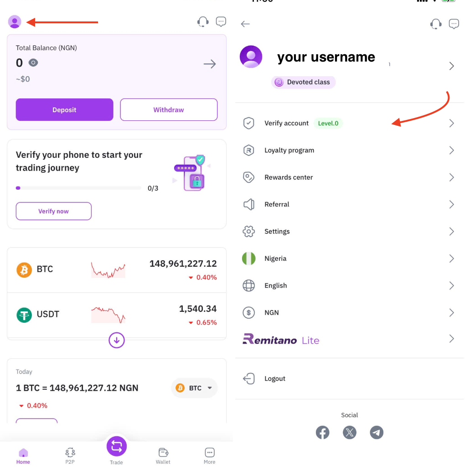Open profile avatar on home screen
The height and width of the screenshot is (476, 465).
pos(15,22)
